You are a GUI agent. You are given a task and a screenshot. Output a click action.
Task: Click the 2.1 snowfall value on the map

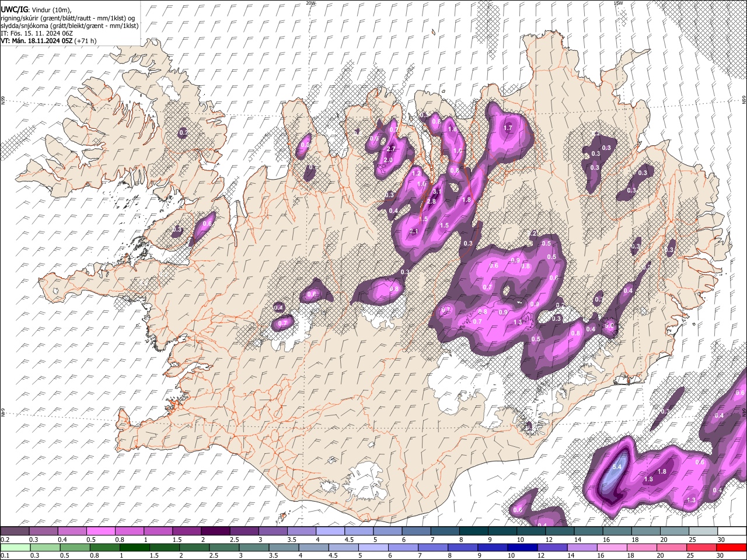[x=414, y=232]
